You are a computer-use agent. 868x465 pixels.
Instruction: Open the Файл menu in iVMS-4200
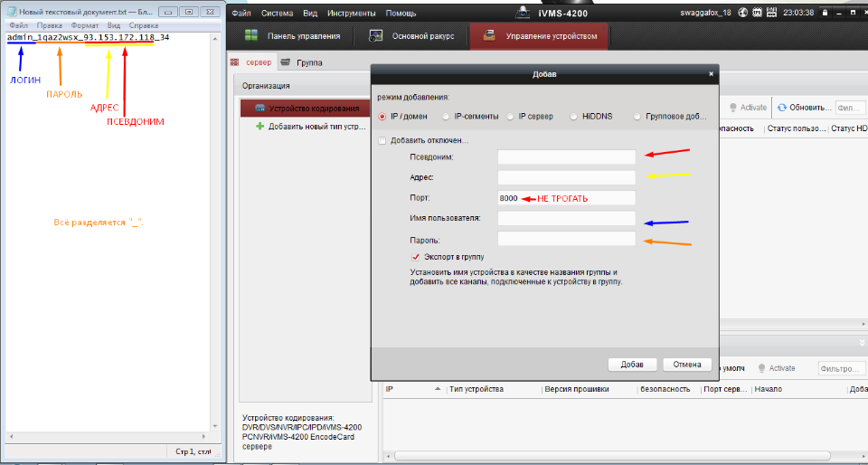(x=241, y=13)
